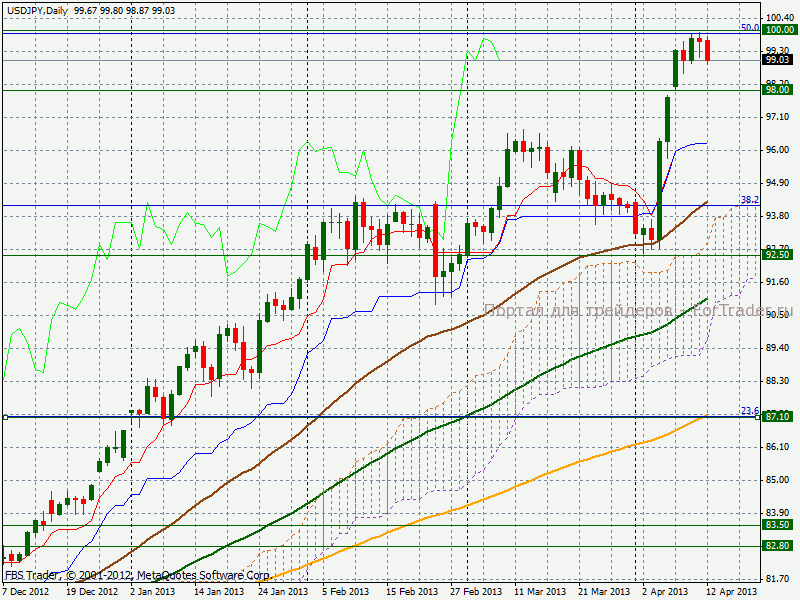800x600 pixels.
Task: Click the Fibonacci 50.0 level label
Action: coord(750,27)
